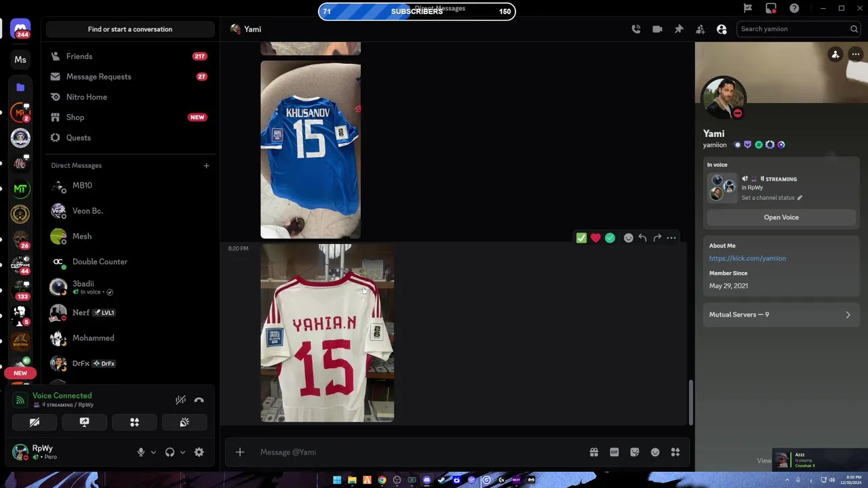This screenshot has height=488, width=868.
Task: Open the Windows Start menu
Action: click(337, 480)
